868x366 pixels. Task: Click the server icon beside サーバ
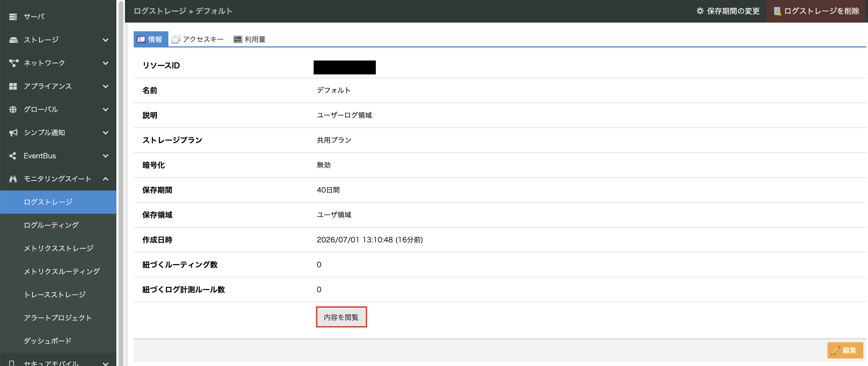click(x=13, y=17)
